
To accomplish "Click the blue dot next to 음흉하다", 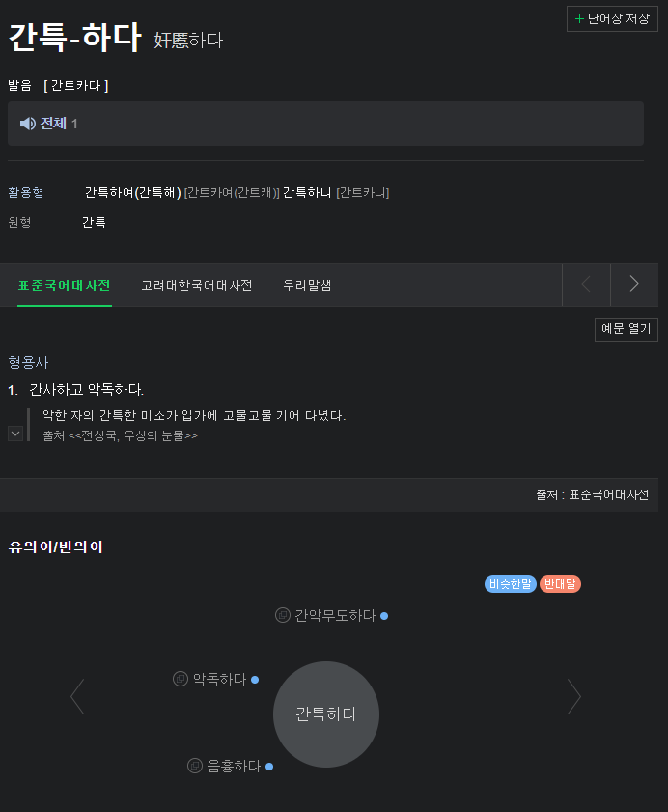I will tap(269, 767).
